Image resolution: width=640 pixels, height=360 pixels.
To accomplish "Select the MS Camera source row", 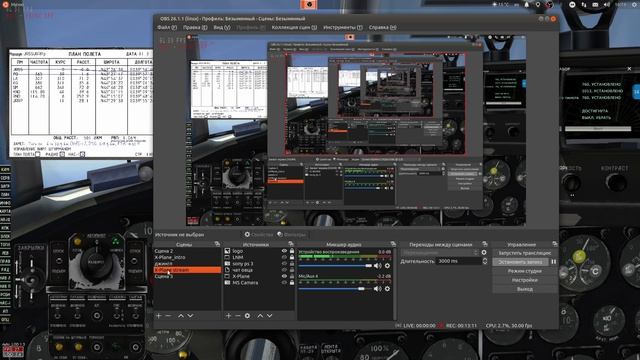I will pyautogui.click(x=259, y=282).
